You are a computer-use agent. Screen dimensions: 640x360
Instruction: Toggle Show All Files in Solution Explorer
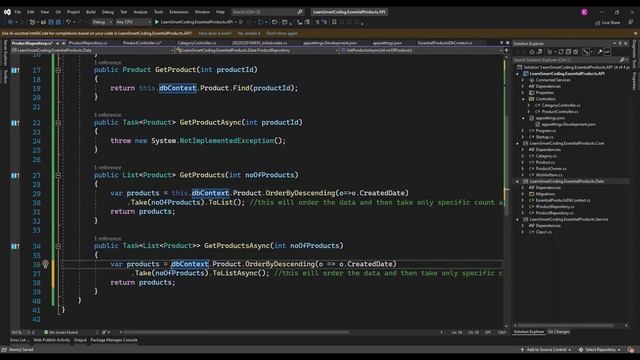(576, 52)
